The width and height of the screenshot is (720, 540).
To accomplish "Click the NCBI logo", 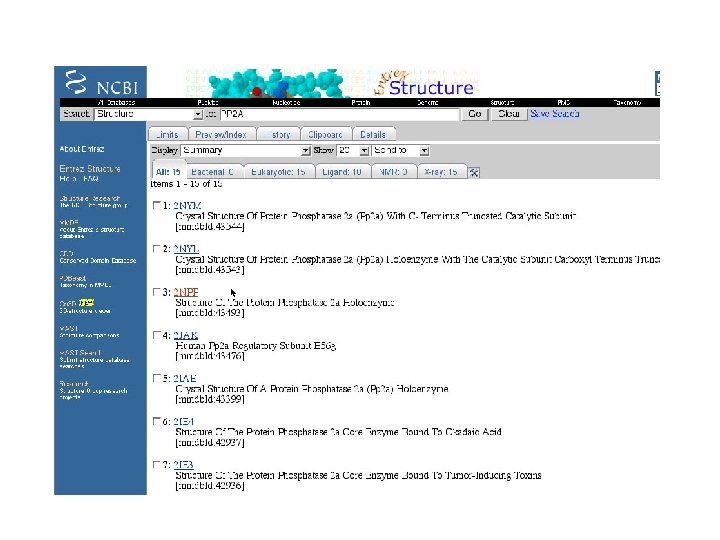I will tap(101, 82).
